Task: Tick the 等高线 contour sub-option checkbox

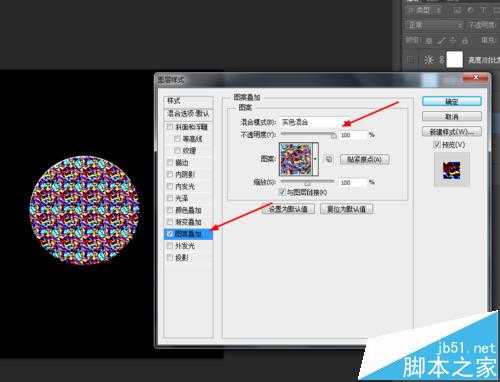Action: [178, 138]
